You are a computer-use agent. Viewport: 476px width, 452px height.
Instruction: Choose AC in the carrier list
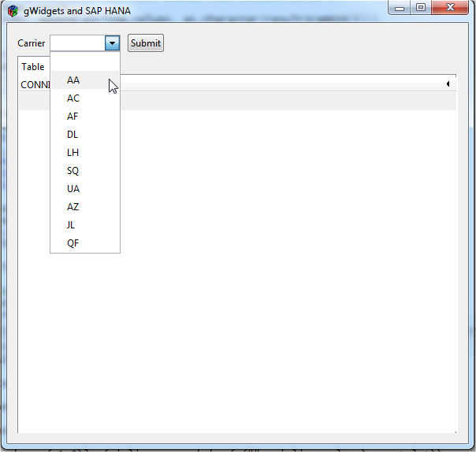coord(85,98)
